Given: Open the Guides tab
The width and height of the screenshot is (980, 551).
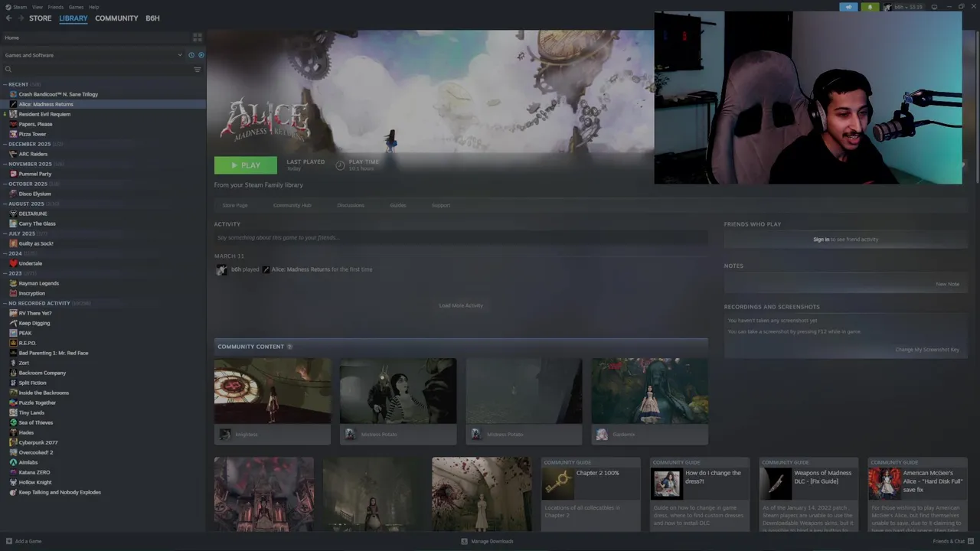Looking at the screenshot, I should (x=398, y=205).
